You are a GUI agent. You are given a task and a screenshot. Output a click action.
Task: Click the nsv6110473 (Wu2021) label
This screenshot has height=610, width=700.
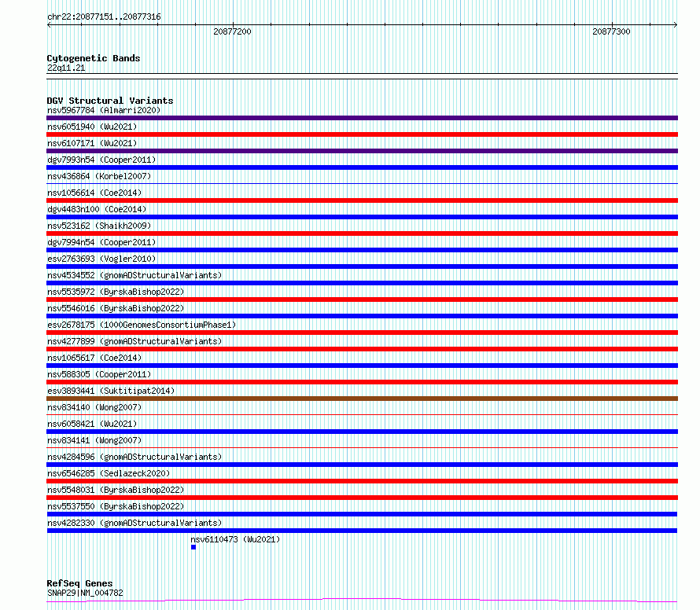pos(235,539)
